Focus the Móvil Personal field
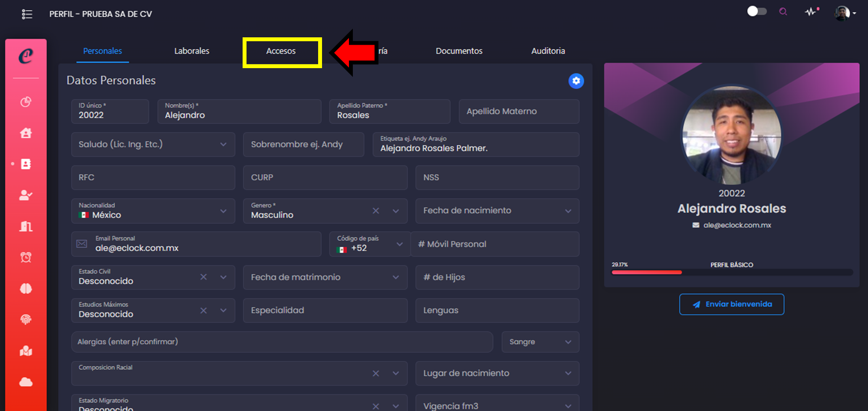This screenshot has height=411, width=868. (x=495, y=244)
